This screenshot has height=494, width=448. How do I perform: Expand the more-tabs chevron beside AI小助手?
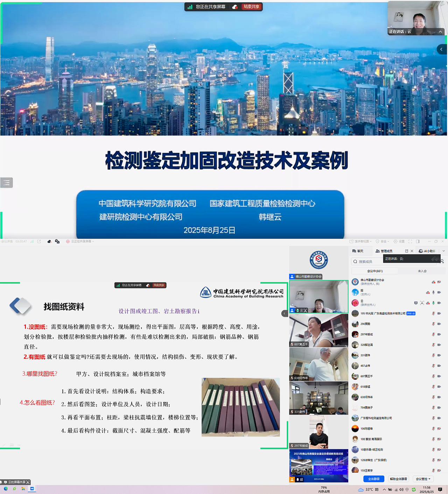443,251
